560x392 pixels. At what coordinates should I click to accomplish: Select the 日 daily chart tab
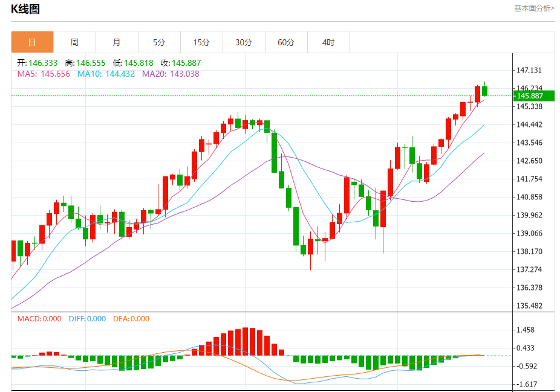pos(33,42)
